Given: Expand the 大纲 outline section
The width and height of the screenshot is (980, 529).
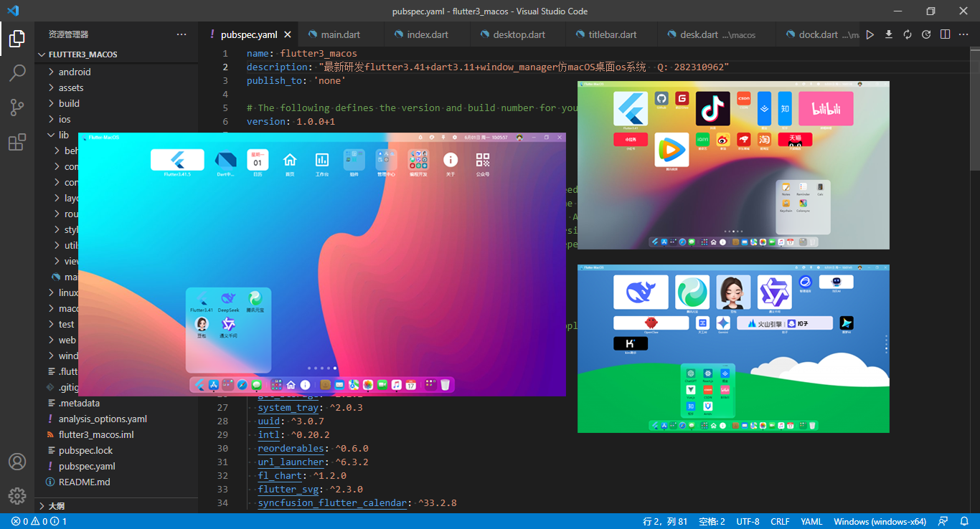Looking at the screenshot, I should click(x=117, y=505).
